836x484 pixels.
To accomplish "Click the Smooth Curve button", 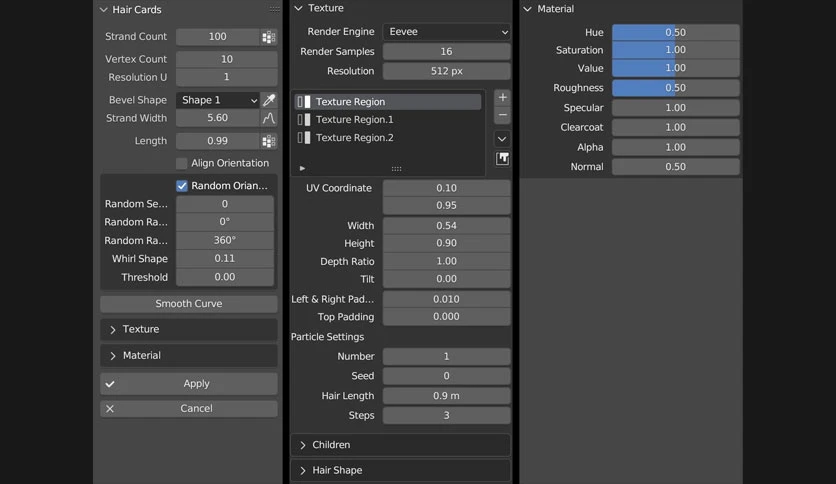I will 189,304.
